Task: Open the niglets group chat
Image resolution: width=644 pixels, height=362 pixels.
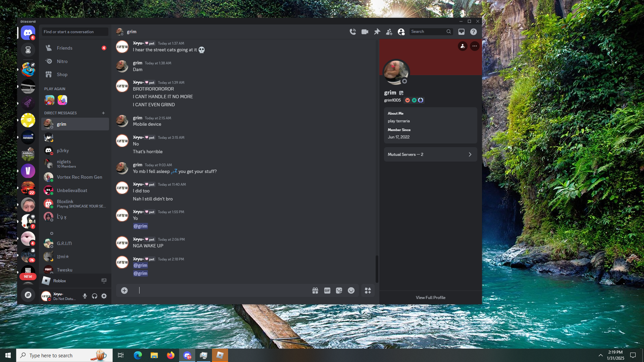Action: point(75,164)
